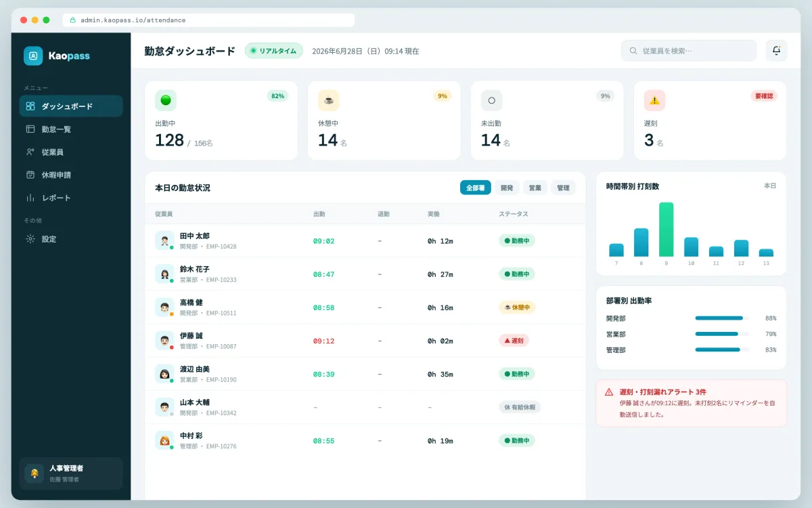Click the 未出勤 circle icon

coord(492,100)
